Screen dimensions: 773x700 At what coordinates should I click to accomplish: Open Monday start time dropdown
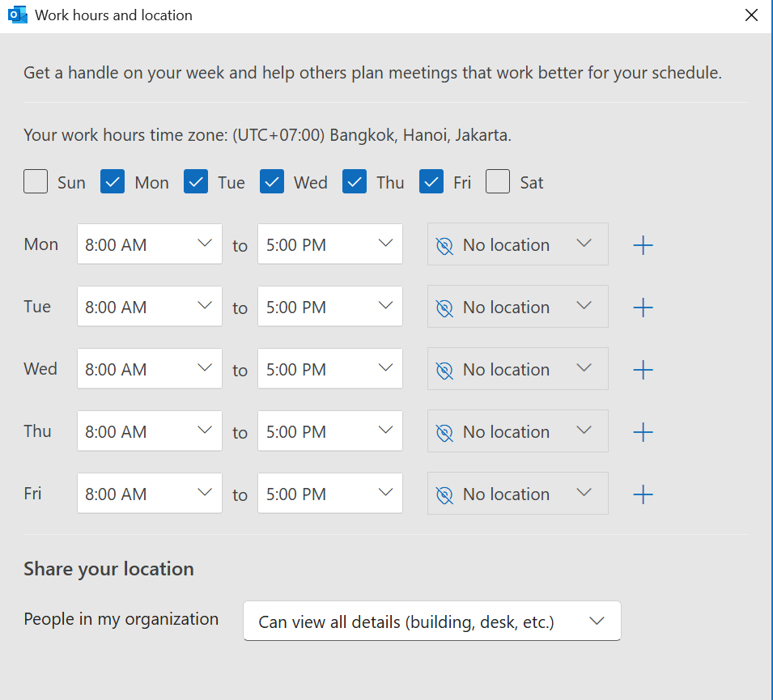point(150,244)
